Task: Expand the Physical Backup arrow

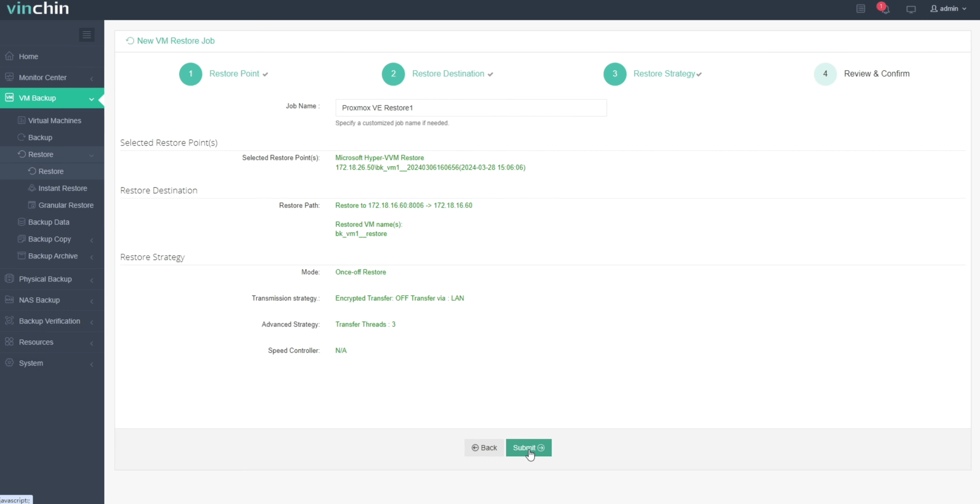Action: click(92, 280)
